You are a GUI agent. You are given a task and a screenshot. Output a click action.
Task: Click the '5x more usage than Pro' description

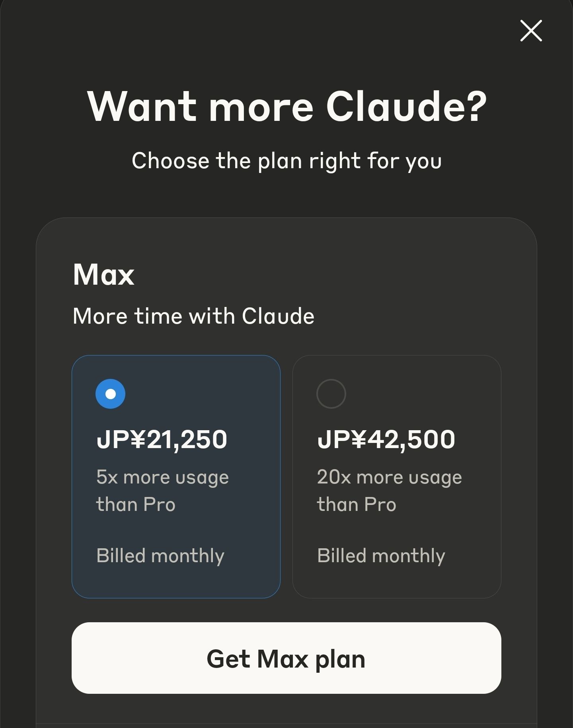162,490
